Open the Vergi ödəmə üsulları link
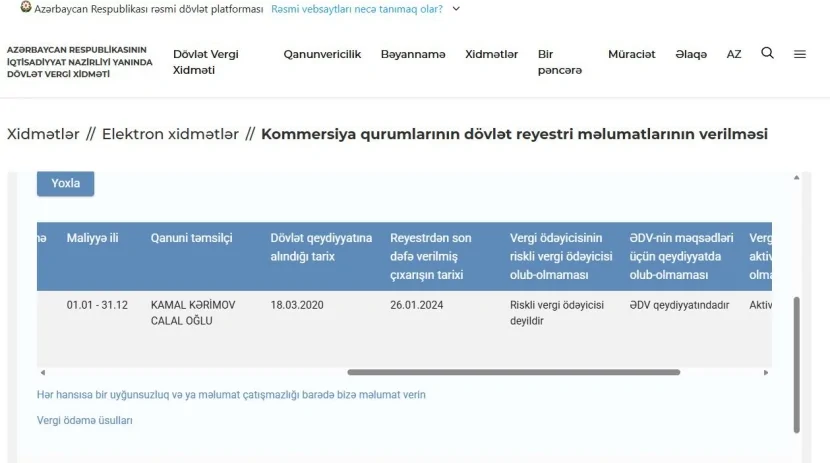830x463 pixels. [x=85, y=421]
